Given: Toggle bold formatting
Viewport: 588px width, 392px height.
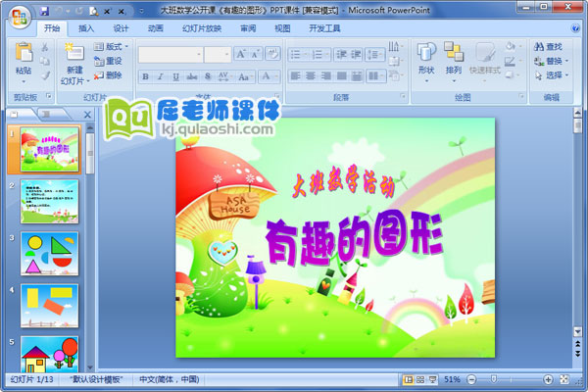Looking at the screenshot, I should click(145, 76).
